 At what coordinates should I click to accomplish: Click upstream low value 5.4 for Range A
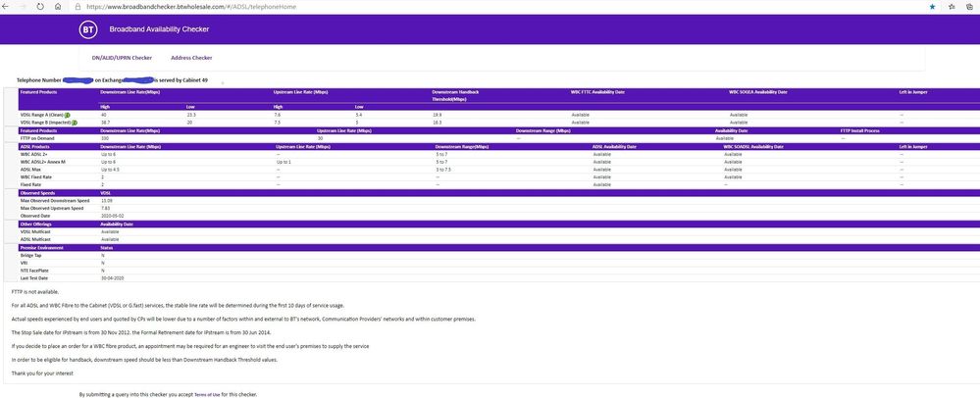[359, 115]
